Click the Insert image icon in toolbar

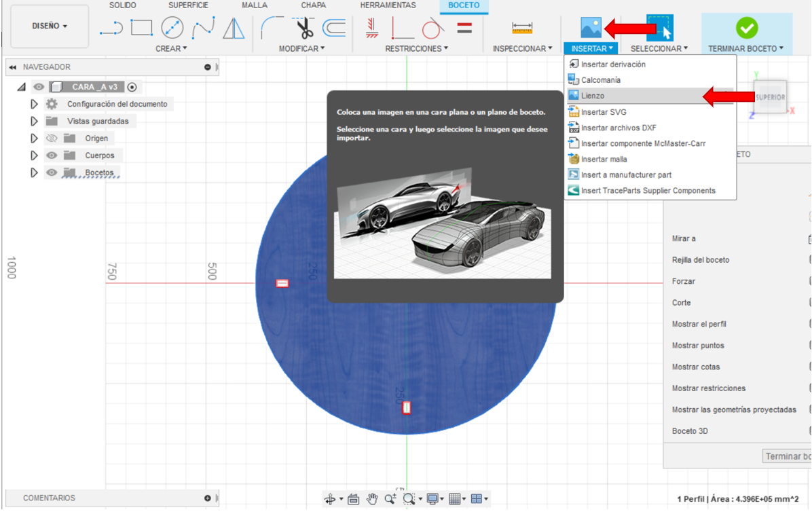tap(591, 27)
